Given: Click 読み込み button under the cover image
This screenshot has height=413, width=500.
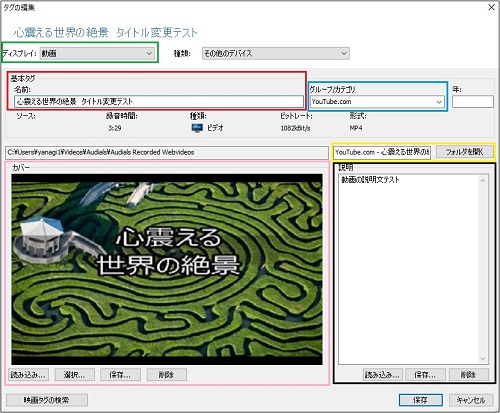Looking at the screenshot, I should pos(28,375).
